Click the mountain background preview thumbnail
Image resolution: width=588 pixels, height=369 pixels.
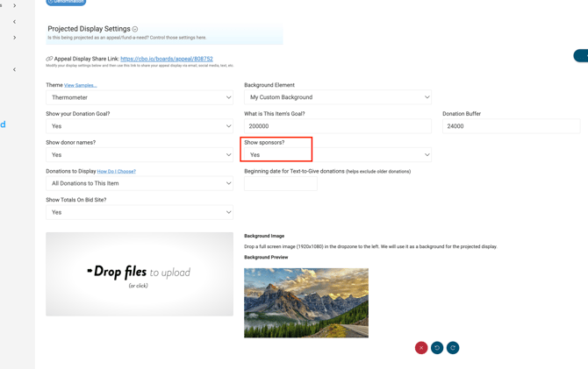(306, 302)
